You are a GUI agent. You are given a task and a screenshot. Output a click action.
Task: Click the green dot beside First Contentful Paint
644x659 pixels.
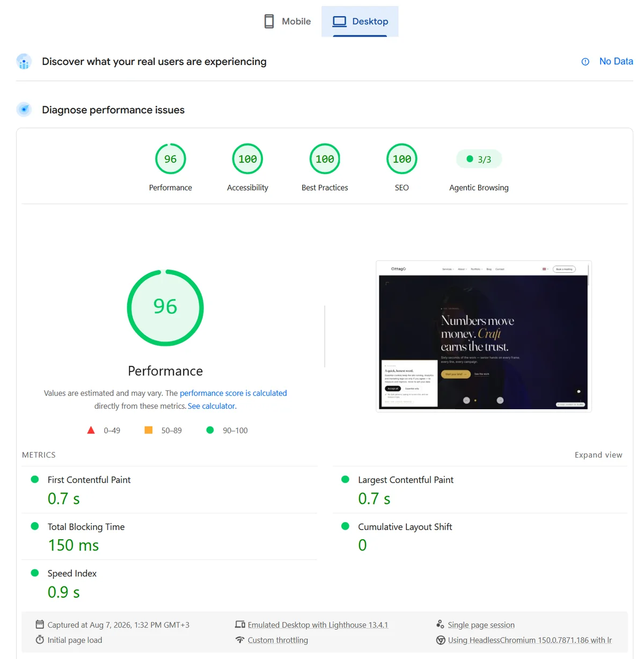tap(35, 480)
